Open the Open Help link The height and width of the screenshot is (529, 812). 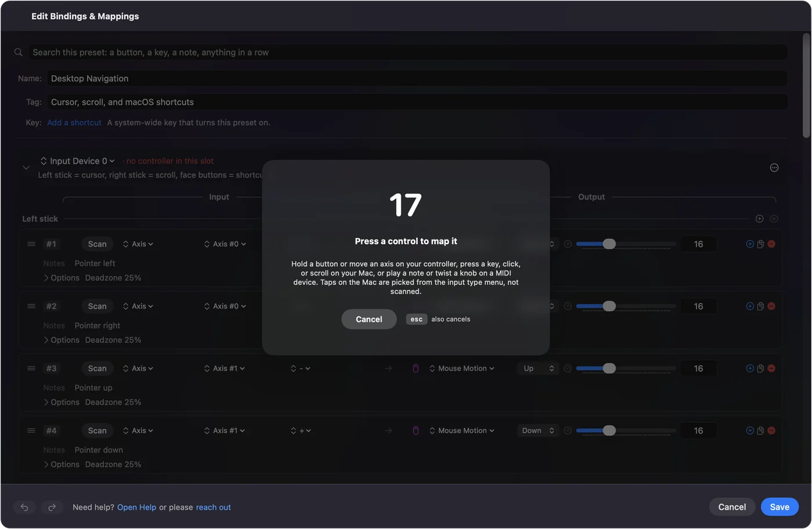point(137,508)
